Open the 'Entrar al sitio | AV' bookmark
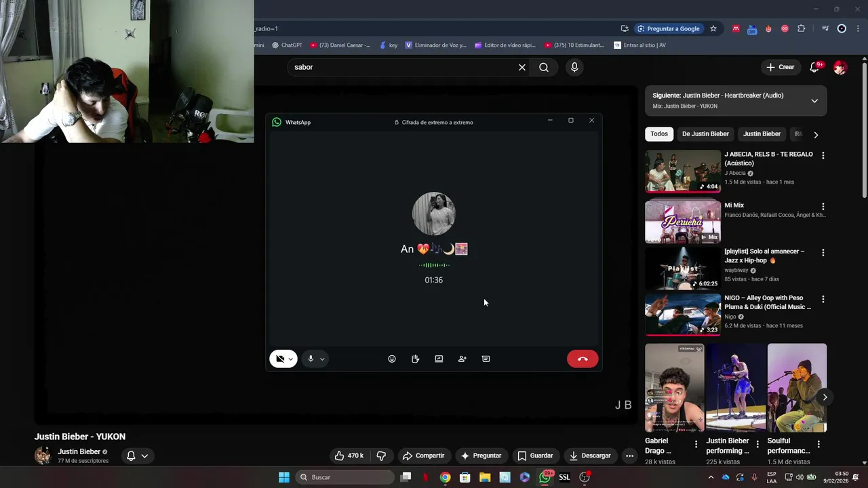This screenshot has width=868, height=488. pos(639,45)
